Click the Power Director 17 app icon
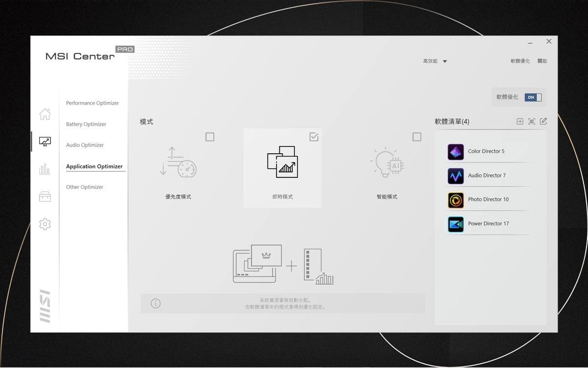The image size is (588, 368). tap(456, 224)
